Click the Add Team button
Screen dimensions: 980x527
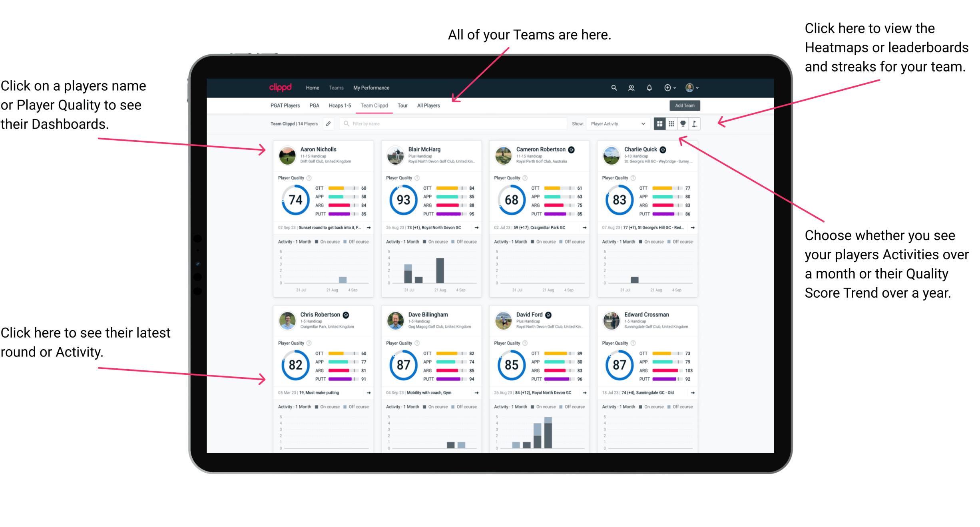685,106
